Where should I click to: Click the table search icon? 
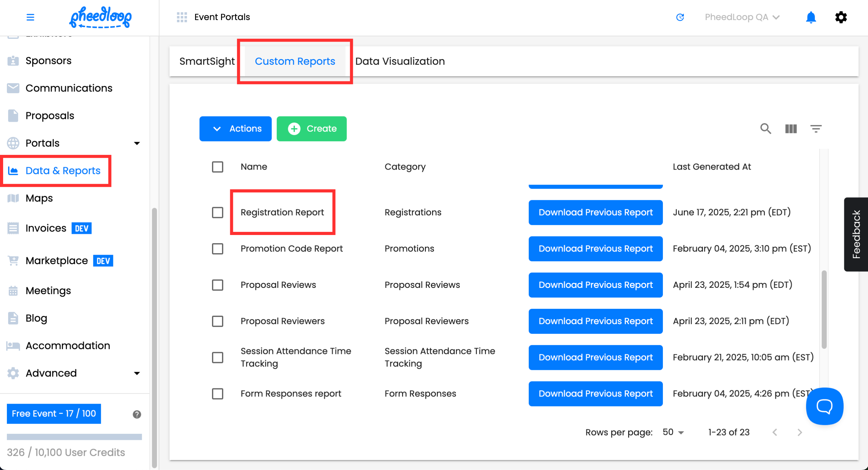[766, 129]
